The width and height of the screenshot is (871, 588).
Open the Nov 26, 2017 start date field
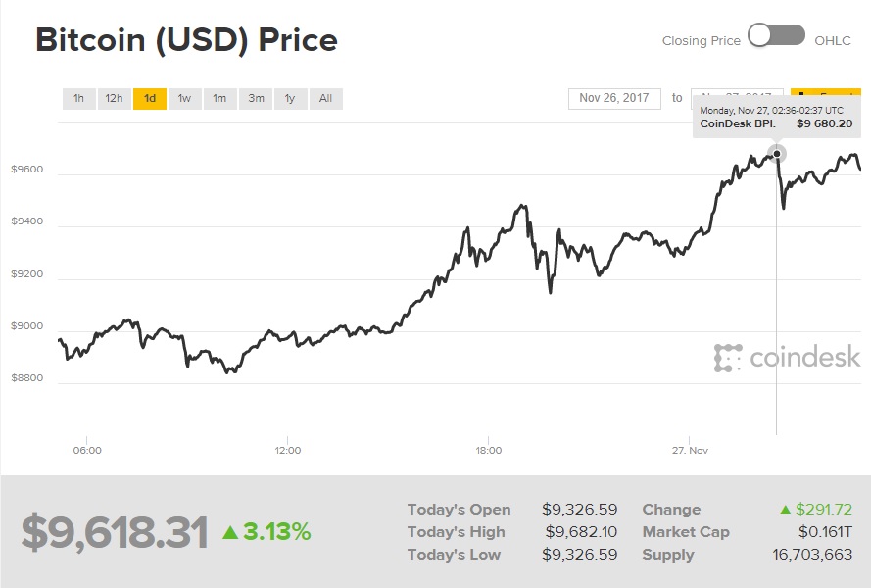tap(614, 98)
